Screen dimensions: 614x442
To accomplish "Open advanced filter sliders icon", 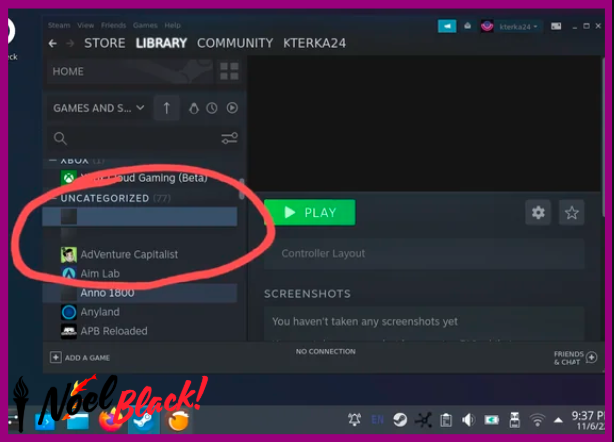I will 229,138.
